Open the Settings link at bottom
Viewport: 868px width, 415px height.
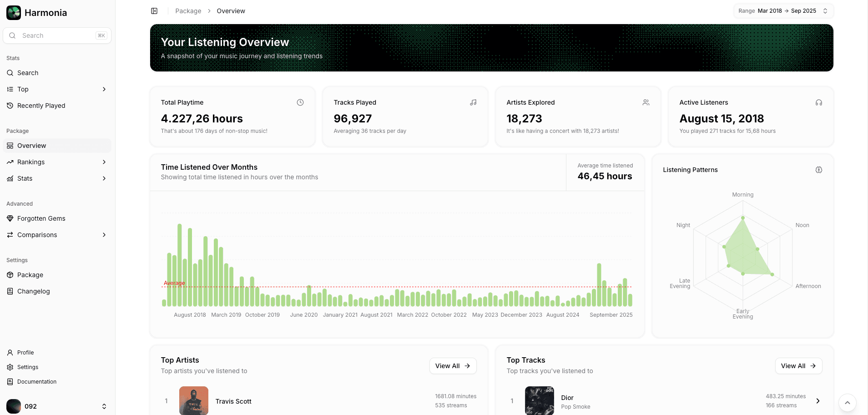57,367
